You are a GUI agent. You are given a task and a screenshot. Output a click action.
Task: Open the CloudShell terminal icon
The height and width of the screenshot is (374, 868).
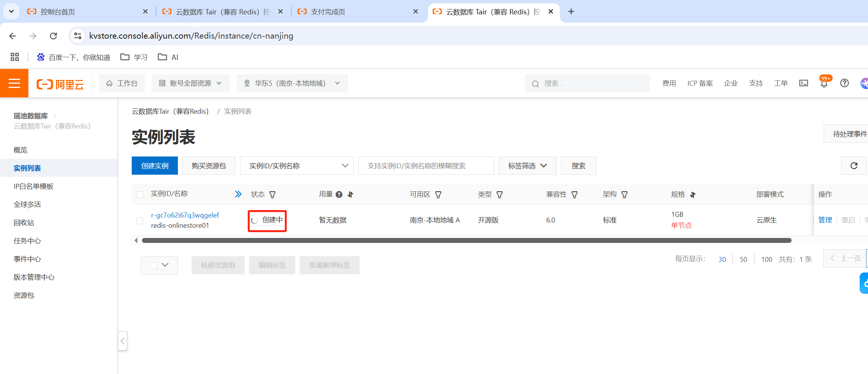click(x=803, y=83)
